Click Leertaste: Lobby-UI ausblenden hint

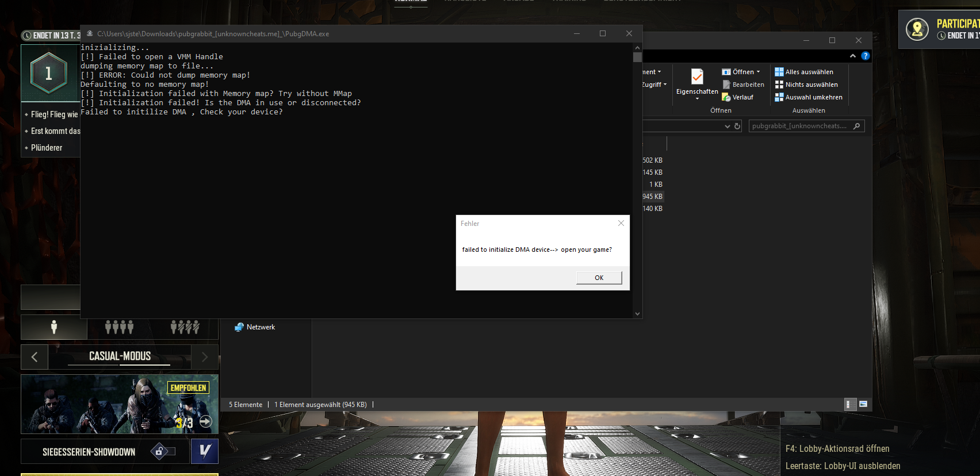coord(843,466)
